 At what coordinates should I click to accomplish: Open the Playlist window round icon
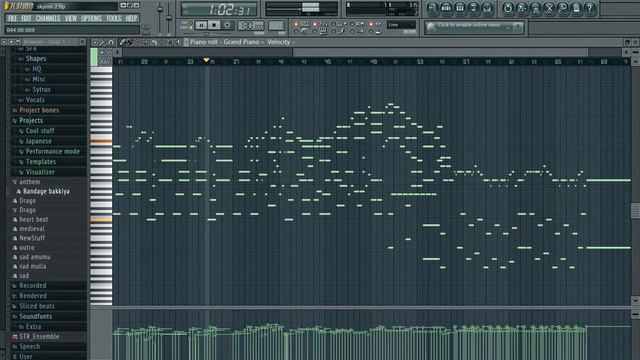point(433,8)
